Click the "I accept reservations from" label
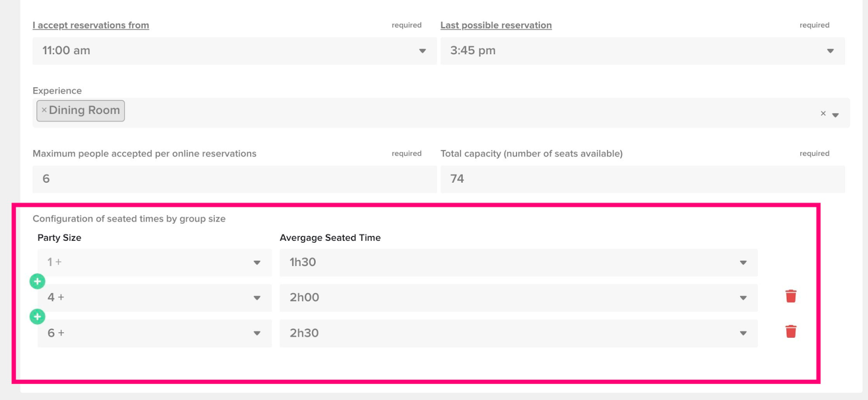868x400 pixels. click(x=91, y=25)
